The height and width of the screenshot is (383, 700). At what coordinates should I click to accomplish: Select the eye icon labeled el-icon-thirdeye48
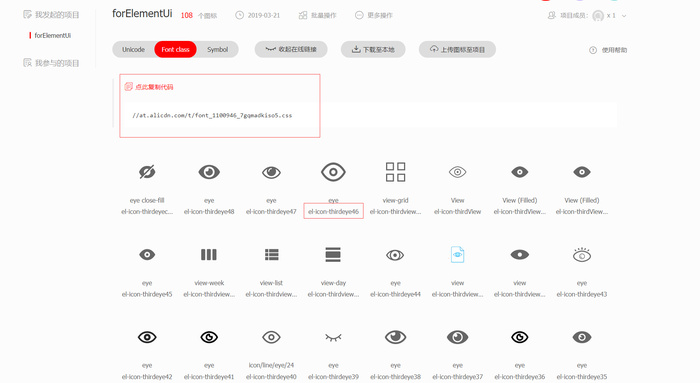[x=209, y=172]
